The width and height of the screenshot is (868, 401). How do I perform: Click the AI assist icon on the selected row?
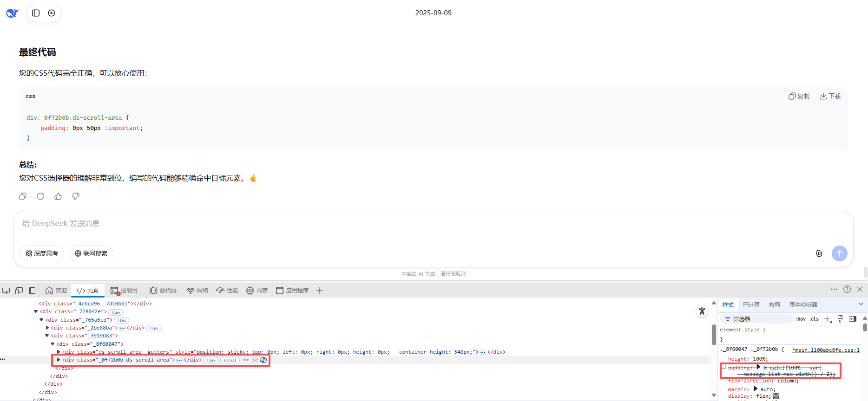263,360
